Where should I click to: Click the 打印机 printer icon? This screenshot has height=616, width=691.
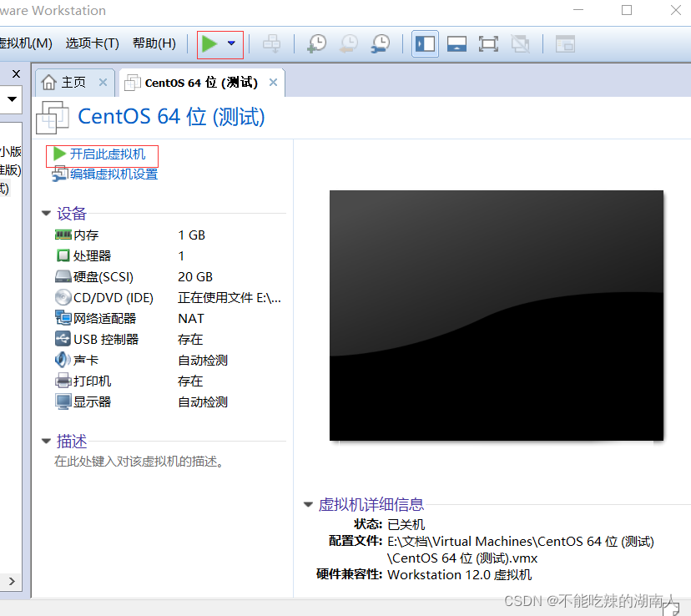click(x=63, y=381)
